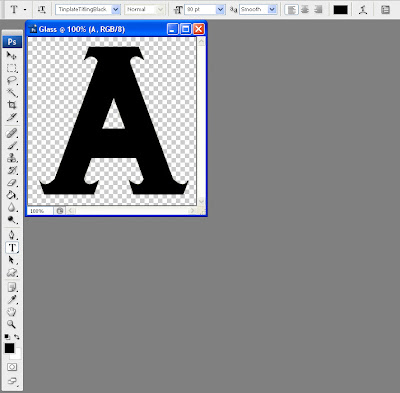Image resolution: width=400 pixels, height=393 pixels.
Task: Click the Ps logo atop the toolbox
Action: pyautogui.click(x=12, y=42)
